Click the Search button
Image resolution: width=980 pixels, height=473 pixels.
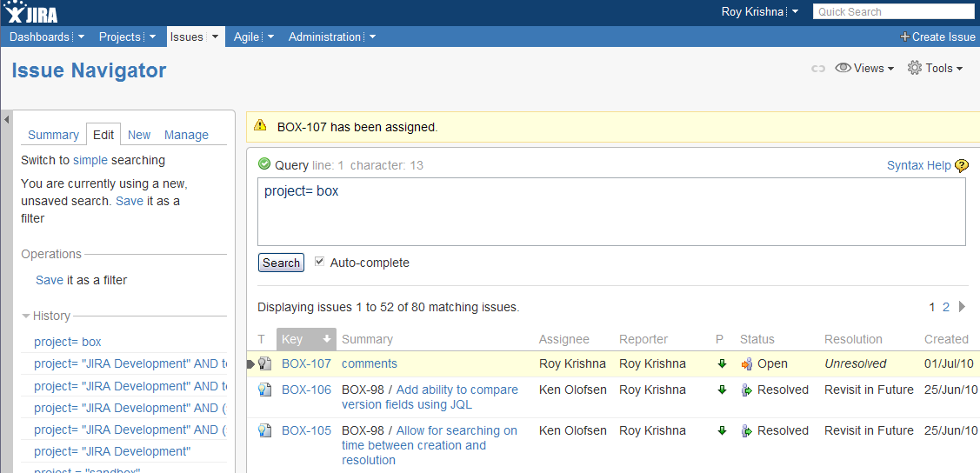[281, 263]
